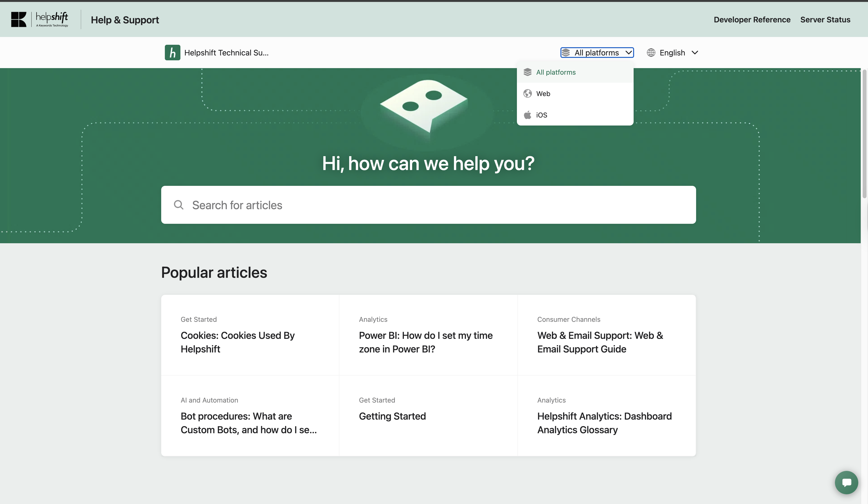This screenshot has width=868, height=504.
Task: Click the globe icon next to Web
Action: (x=527, y=94)
